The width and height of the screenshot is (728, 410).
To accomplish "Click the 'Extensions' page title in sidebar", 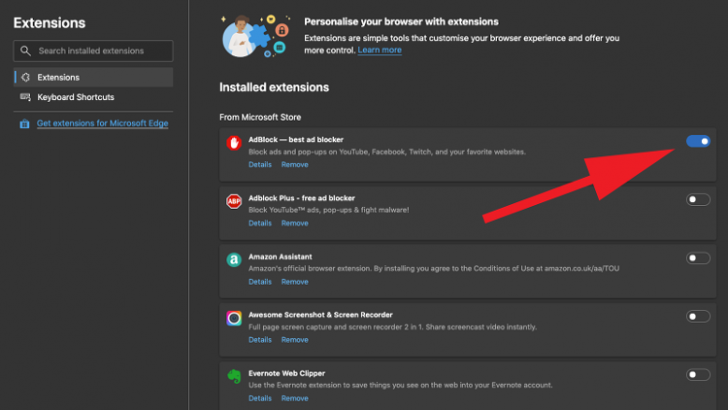I will click(49, 23).
